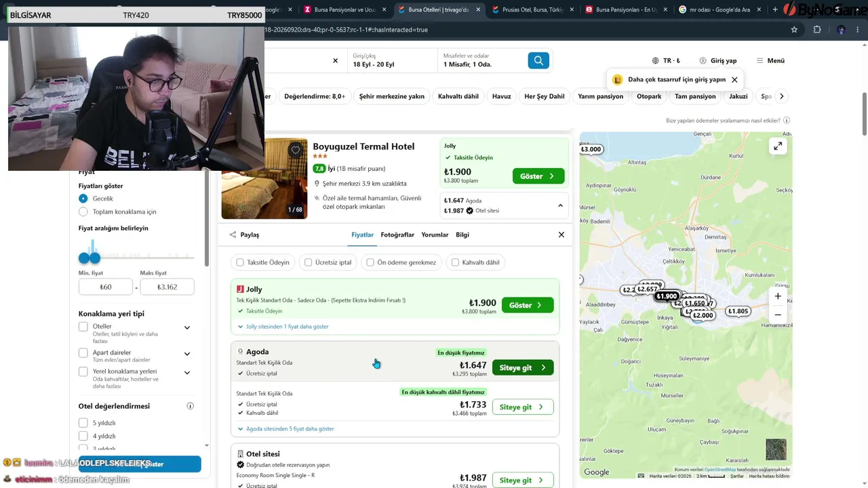868x488 pixels.
Task: Open the browser extensions puzzle icon
Action: pos(817,30)
